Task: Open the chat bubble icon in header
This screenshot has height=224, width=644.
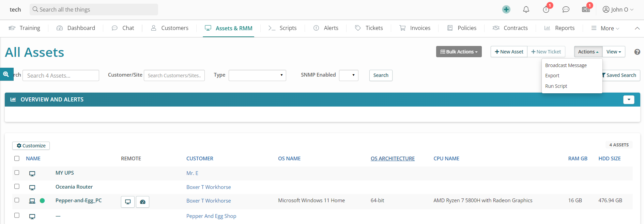Action: [x=566, y=10]
